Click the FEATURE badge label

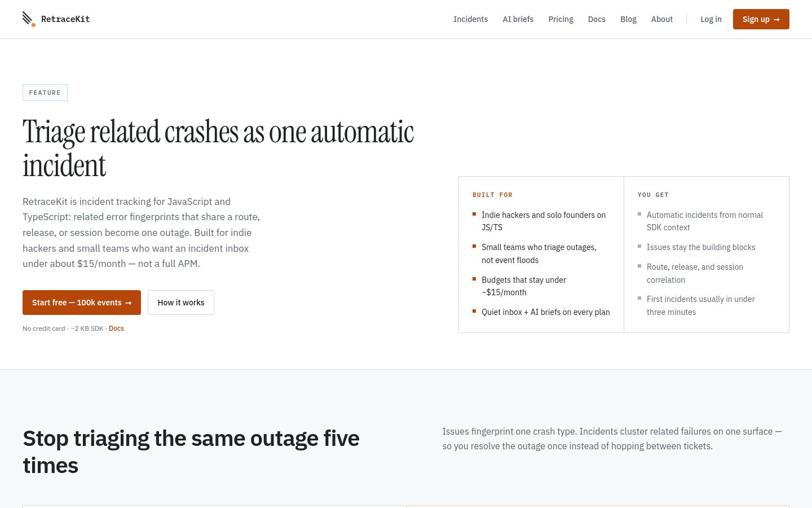click(x=45, y=93)
